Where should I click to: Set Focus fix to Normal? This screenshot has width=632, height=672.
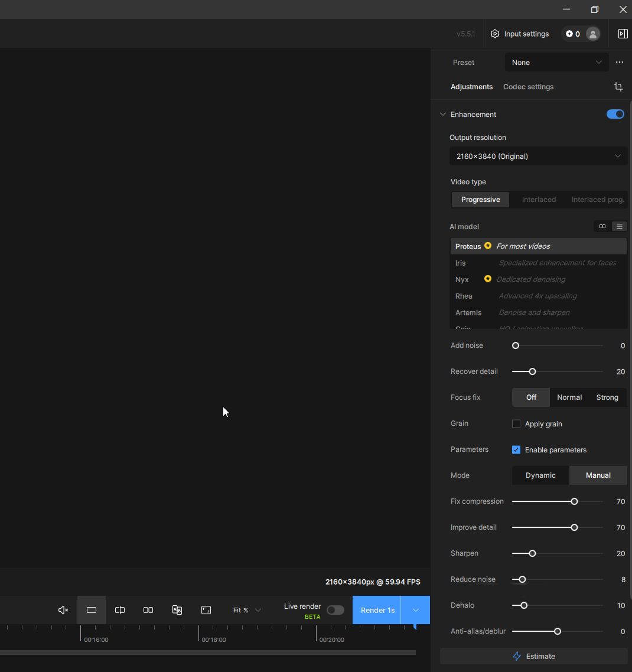(x=569, y=397)
